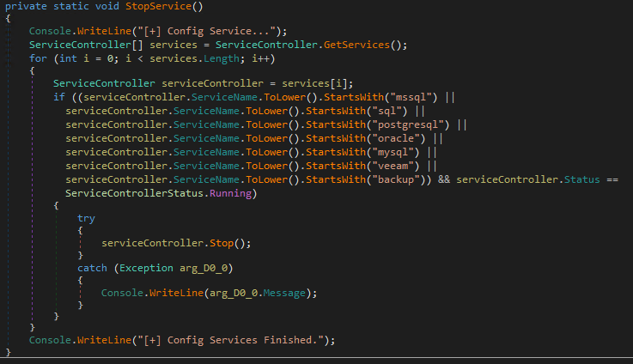Click serviceController.Status property
The width and height of the screenshot is (633, 364).
[528, 179]
